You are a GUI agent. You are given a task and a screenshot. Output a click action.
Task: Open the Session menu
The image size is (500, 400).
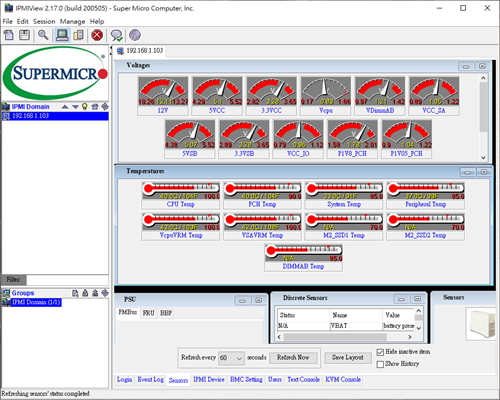[x=44, y=21]
